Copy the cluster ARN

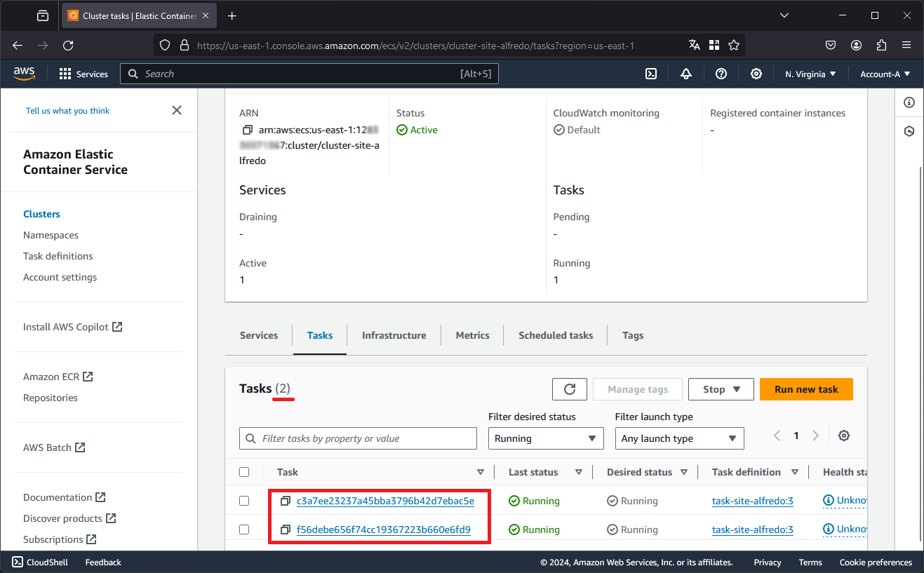pos(247,130)
